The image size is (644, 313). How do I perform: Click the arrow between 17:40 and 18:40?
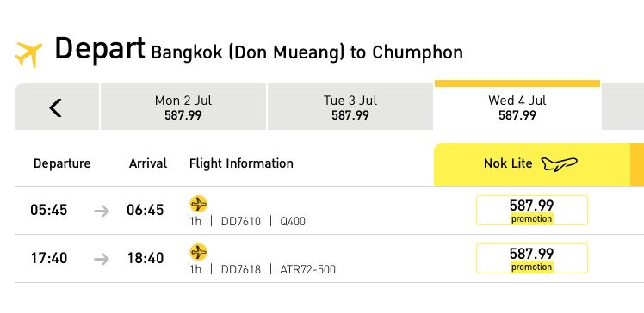click(102, 260)
